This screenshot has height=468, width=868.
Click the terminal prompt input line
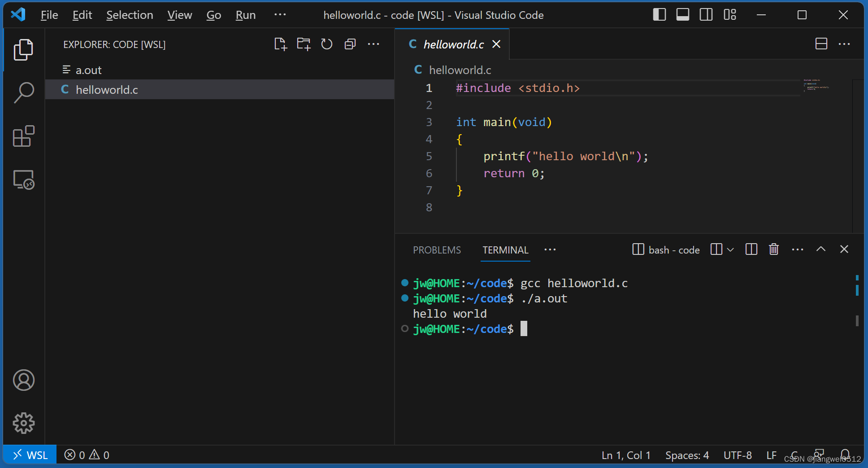tap(470, 329)
